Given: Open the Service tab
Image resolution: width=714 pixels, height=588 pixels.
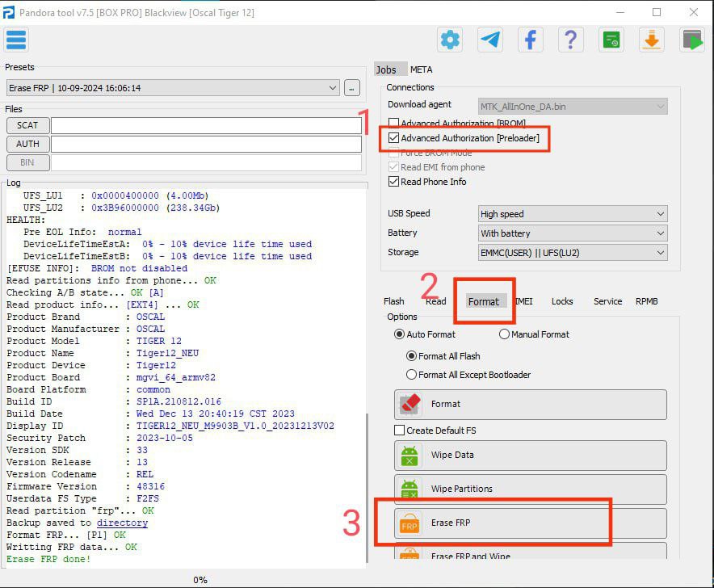Looking at the screenshot, I should 608,301.
